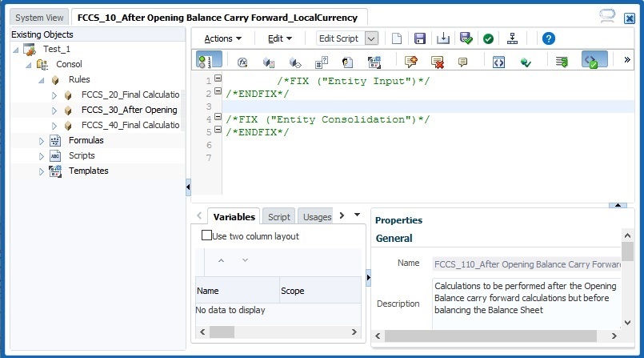Collapse code fold on line 2
The image size is (644, 358).
point(218,91)
